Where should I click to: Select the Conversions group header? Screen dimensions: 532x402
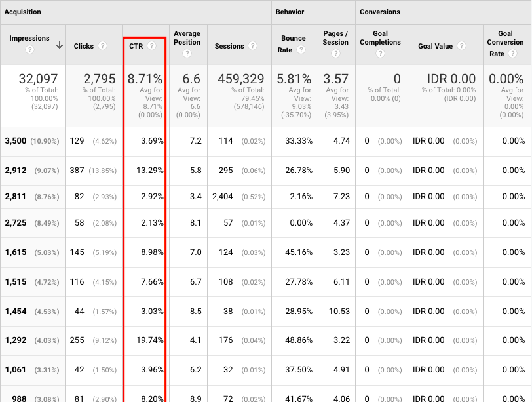click(x=380, y=12)
